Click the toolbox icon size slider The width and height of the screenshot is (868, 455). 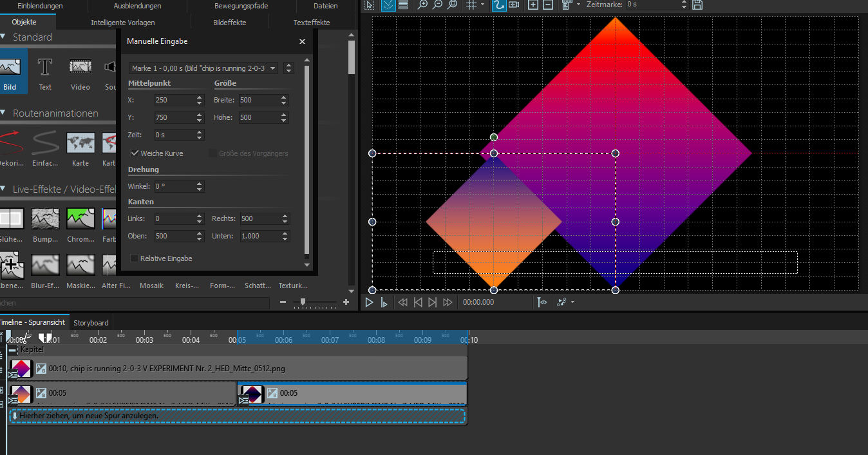coord(303,302)
